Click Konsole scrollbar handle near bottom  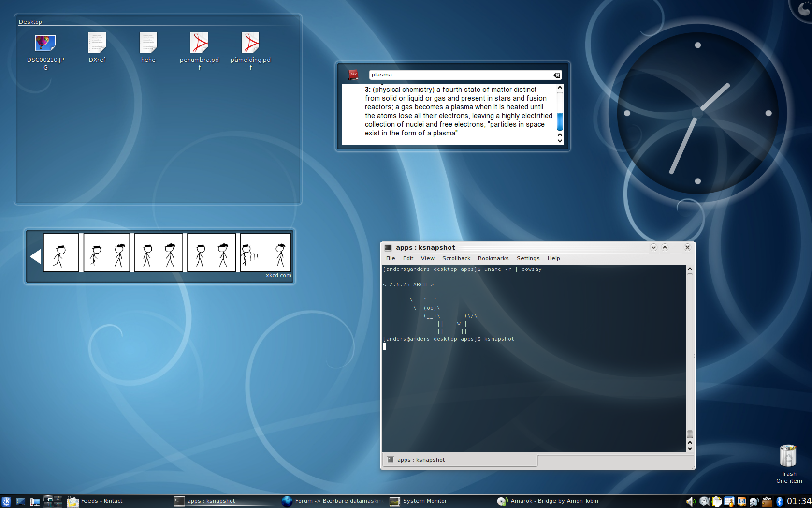690,434
